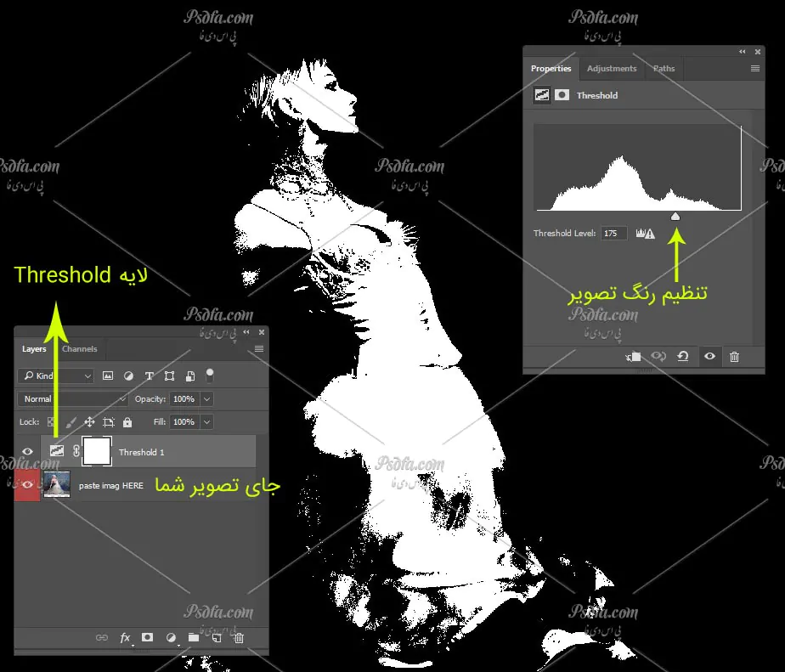Delete this adjustment layer via Properties trash
This screenshot has height=672, width=785.
pos(734,357)
